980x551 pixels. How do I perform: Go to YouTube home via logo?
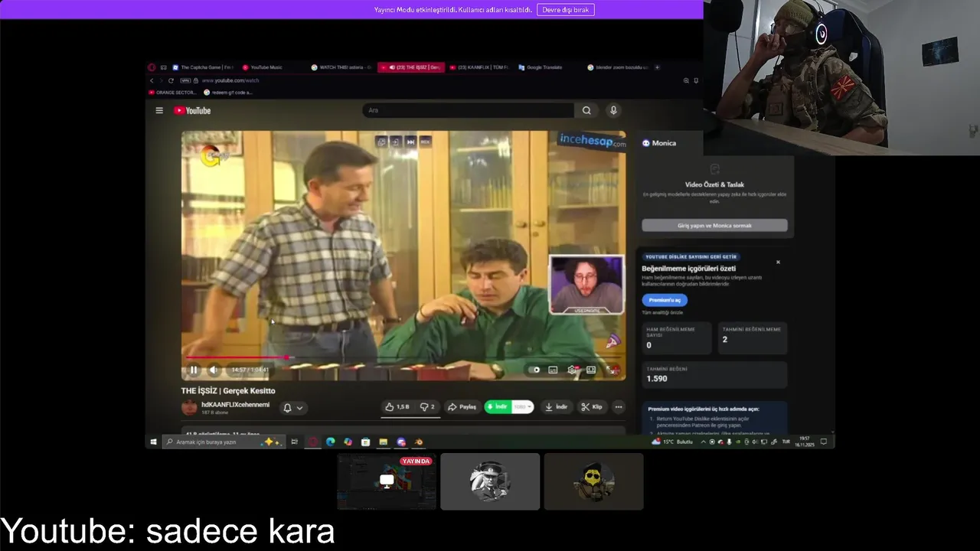[x=192, y=110]
